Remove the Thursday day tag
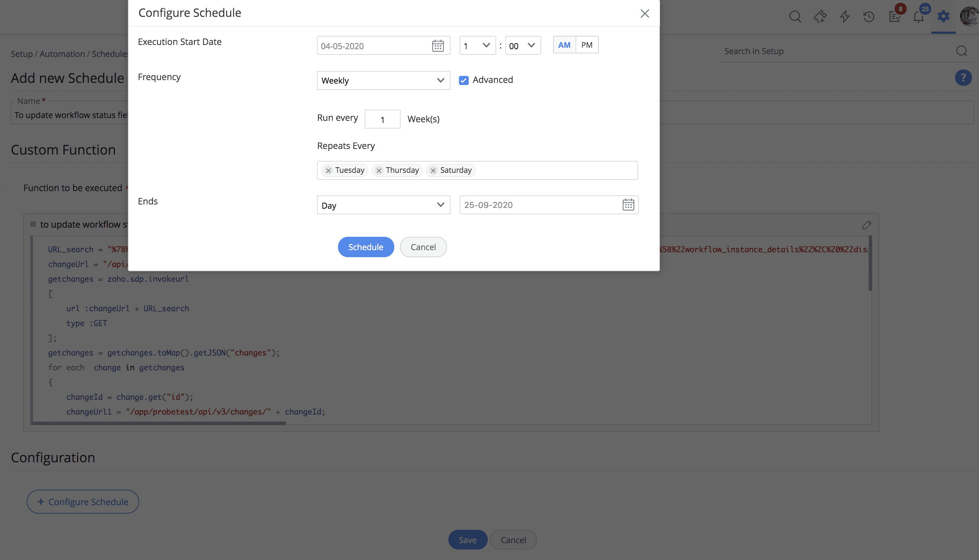Screen dimensions: 979x560 pos(379,170)
